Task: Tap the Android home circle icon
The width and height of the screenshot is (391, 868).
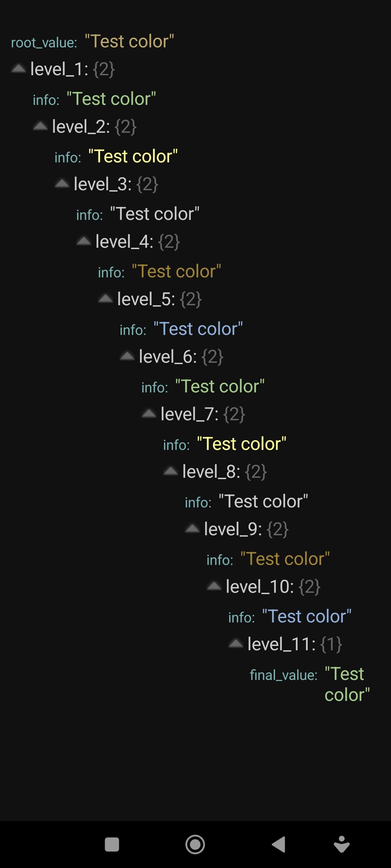Action: [x=195, y=844]
